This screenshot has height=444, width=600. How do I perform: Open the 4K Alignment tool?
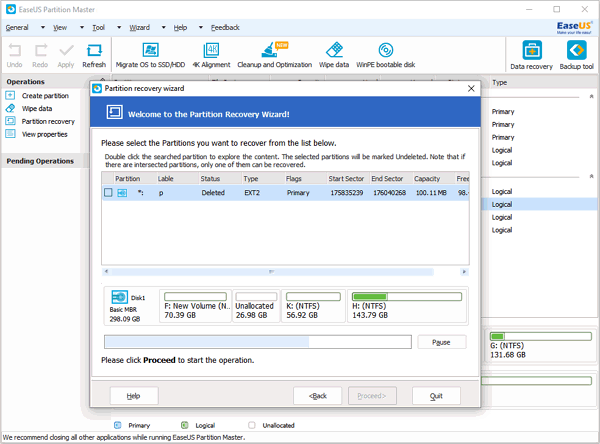pos(211,55)
